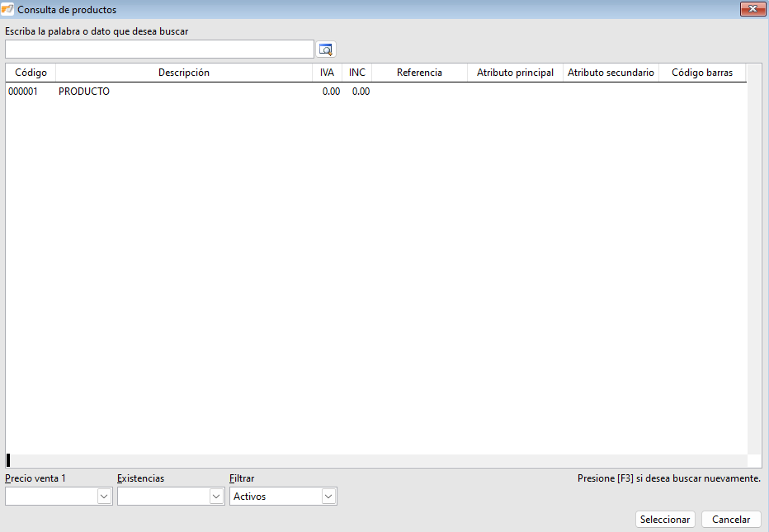Screen dimensions: 769x532
Task: Sort by the Código column header
Action: (31, 73)
